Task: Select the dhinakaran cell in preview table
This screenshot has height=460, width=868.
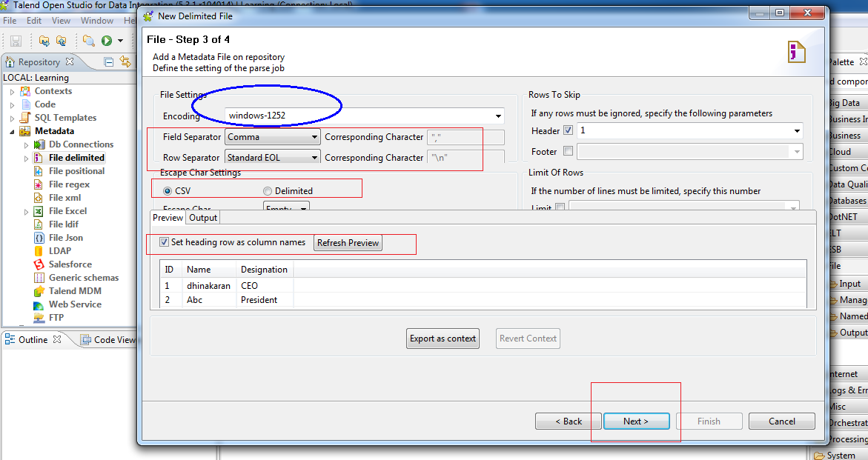Action: (208, 286)
